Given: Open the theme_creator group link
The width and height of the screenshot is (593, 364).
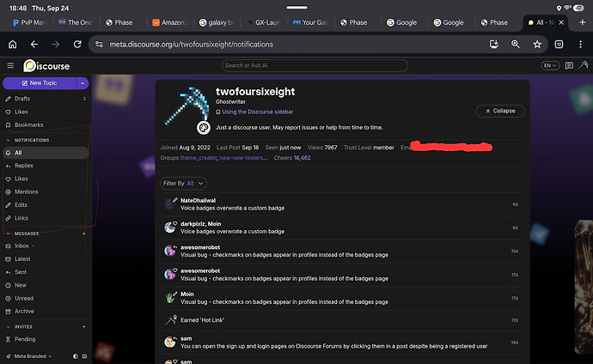Looking at the screenshot, I should 199,158.
